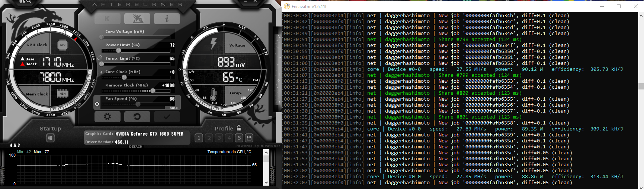Click driver version '466.11'
Image resolution: width=644 pixels, height=189 pixels.
click(122, 142)
